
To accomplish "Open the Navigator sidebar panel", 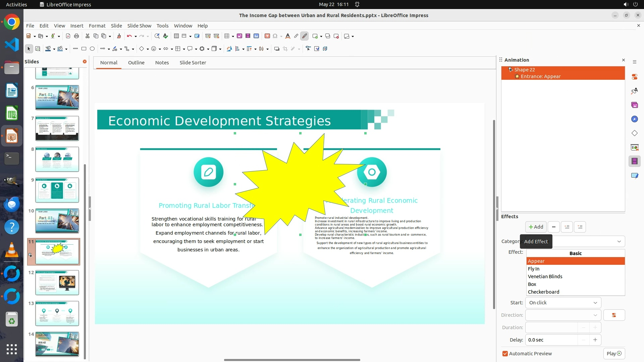I will pyautogui.click(x=634, y=119).
